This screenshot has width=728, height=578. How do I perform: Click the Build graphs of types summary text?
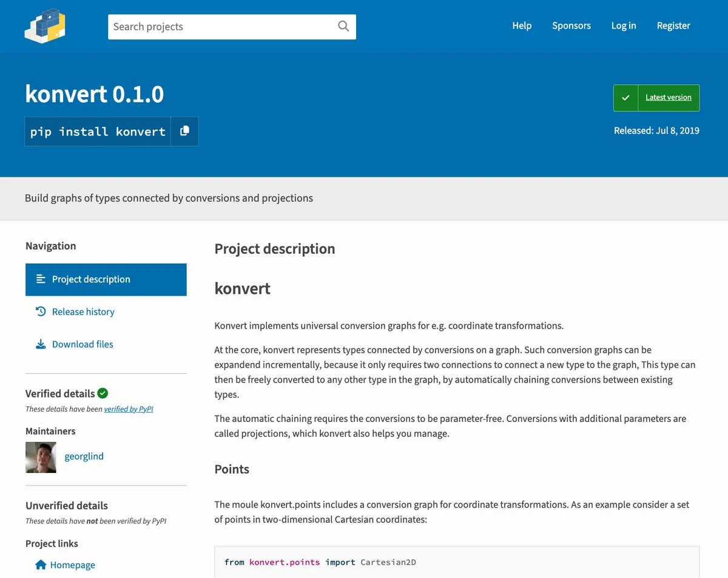point(169,198)
